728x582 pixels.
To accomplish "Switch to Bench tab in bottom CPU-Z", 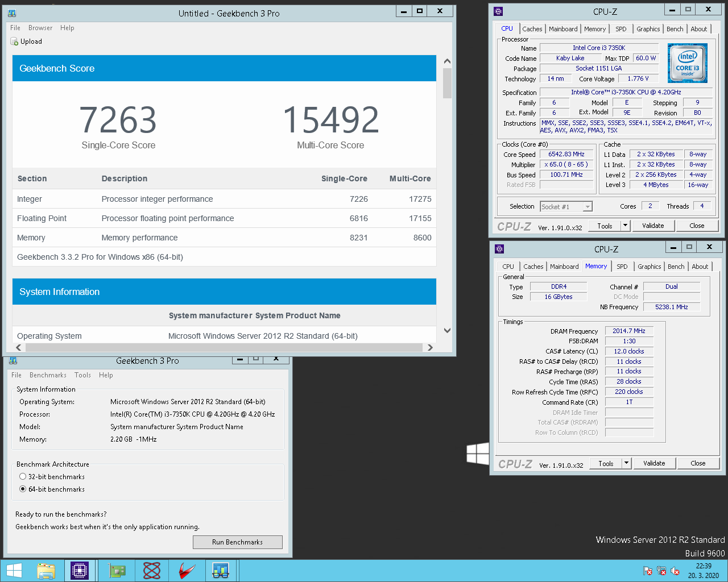I will (676, 267).
